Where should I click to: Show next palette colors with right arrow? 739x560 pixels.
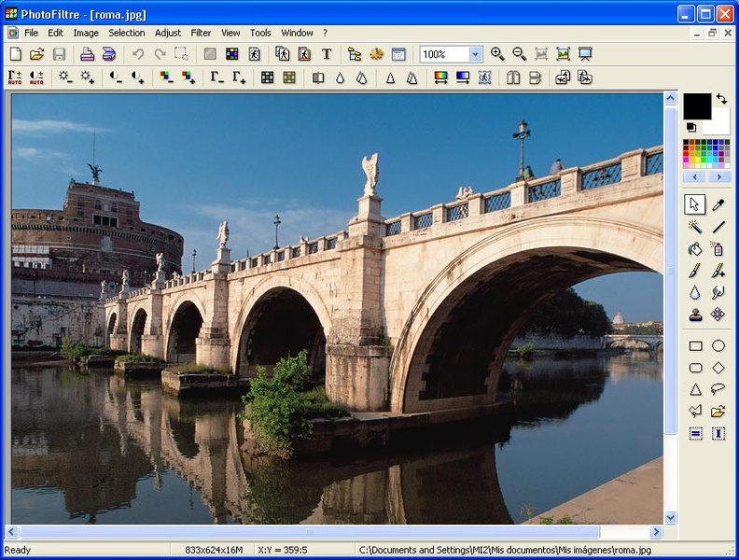pyautogui.click(x=718, y=176)
